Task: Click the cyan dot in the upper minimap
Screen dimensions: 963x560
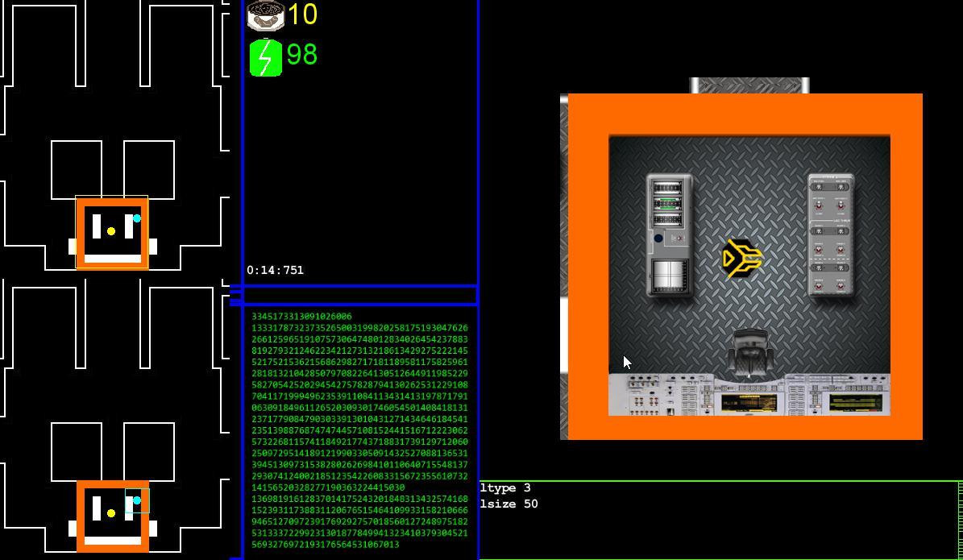Action: pyautogui.click(x=137, y=218)
